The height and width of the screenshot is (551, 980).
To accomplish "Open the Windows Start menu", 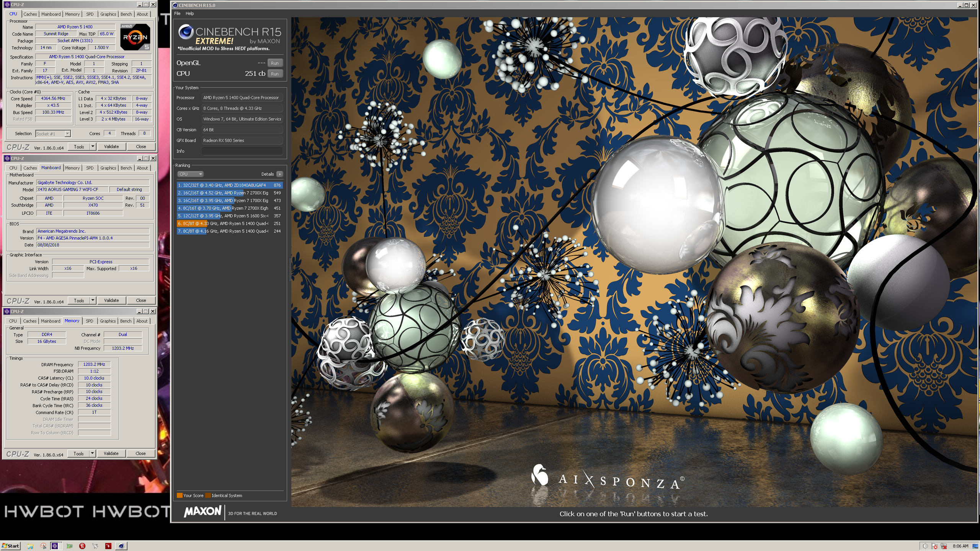I will point(11,546).
